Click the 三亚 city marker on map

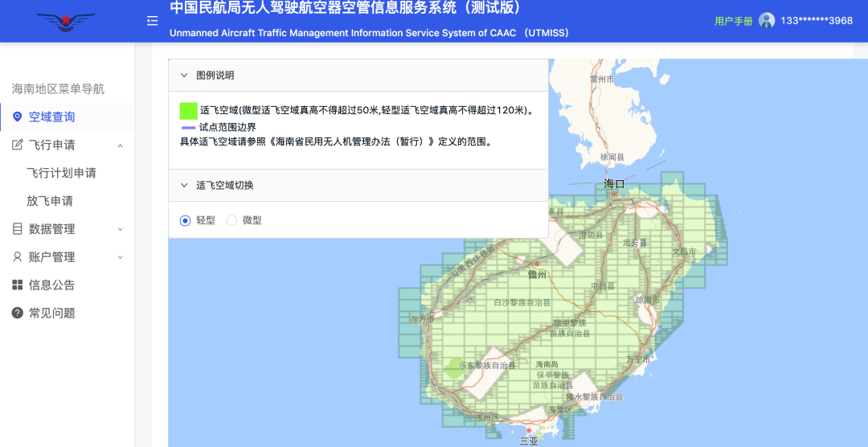pos(529,430)
